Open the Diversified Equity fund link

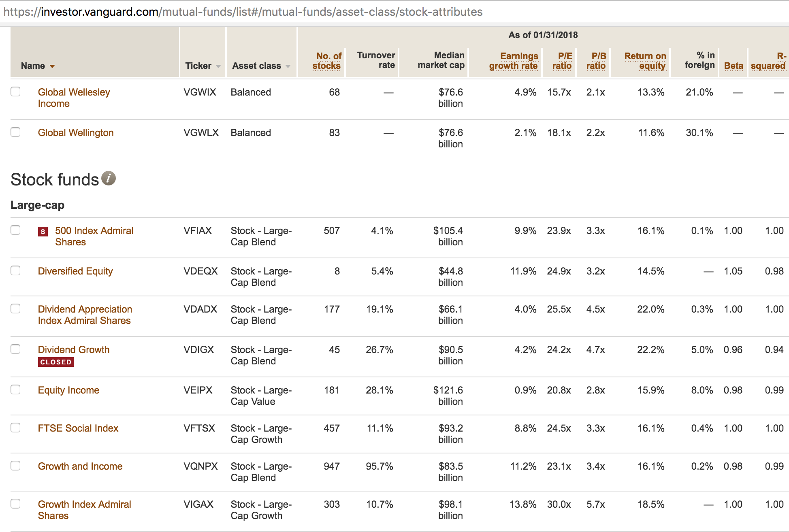(75, 271)
